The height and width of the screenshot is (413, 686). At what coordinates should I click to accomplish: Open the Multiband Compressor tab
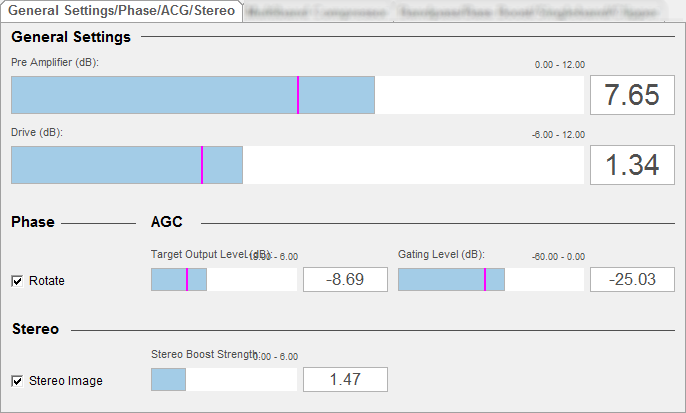317,12
